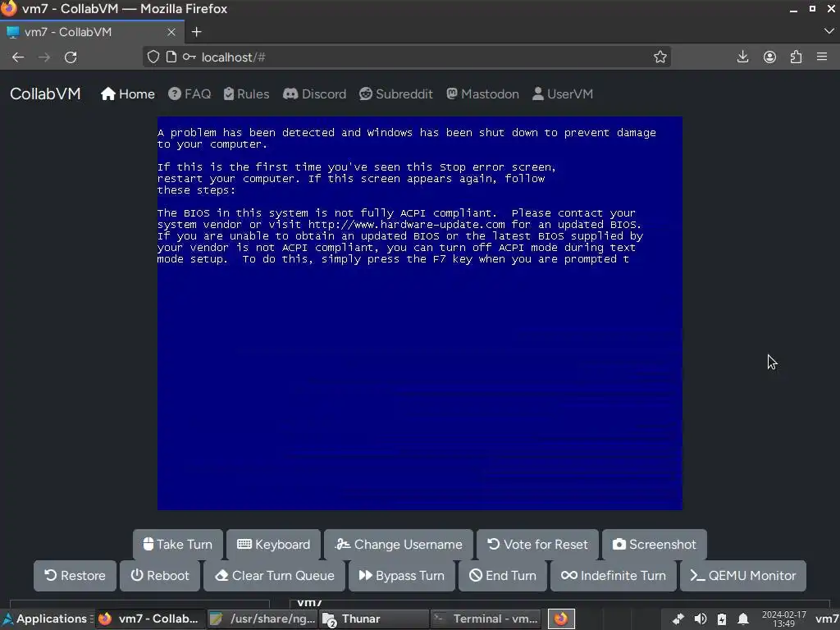Click the page info document icon
This screenshot has height=630, width=840.
point(171,57)
